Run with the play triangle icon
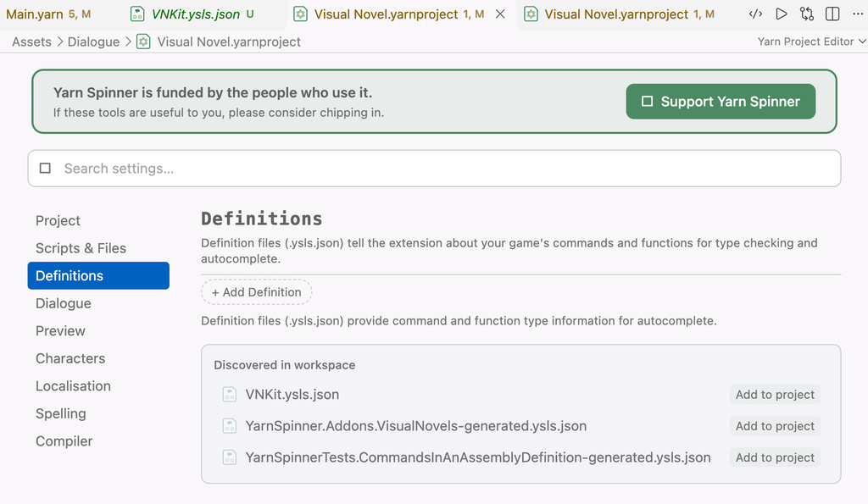 coord(781,14)
